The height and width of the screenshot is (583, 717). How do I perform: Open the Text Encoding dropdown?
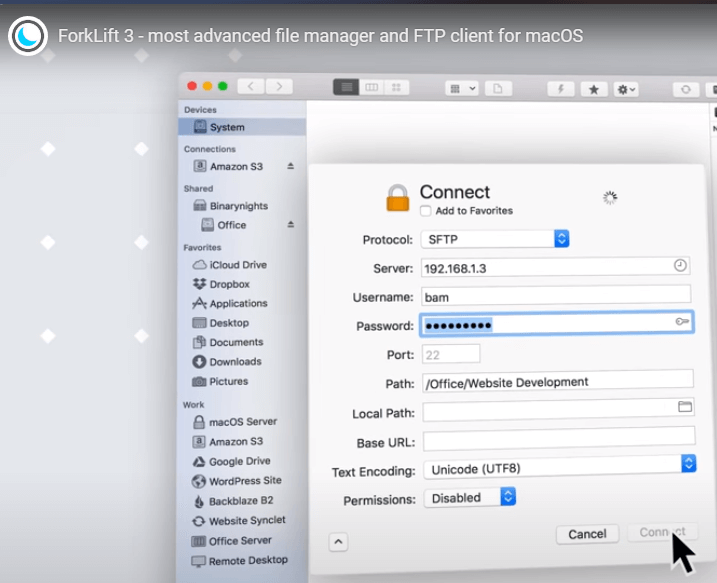point(560,467)
